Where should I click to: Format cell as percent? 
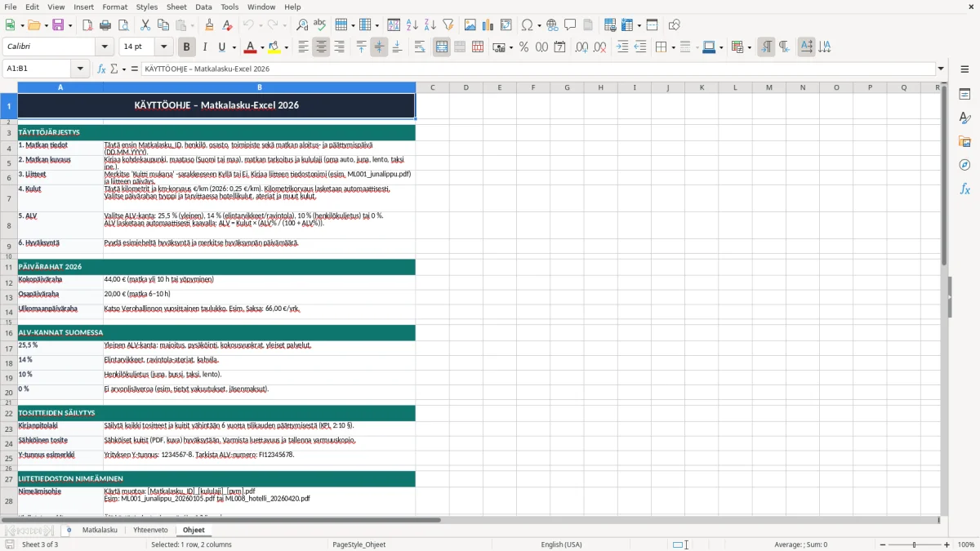[x=523, y=47]
